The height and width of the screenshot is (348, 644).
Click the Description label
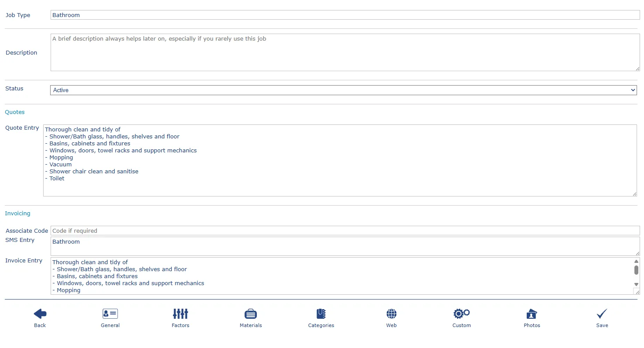coord(21,52)
